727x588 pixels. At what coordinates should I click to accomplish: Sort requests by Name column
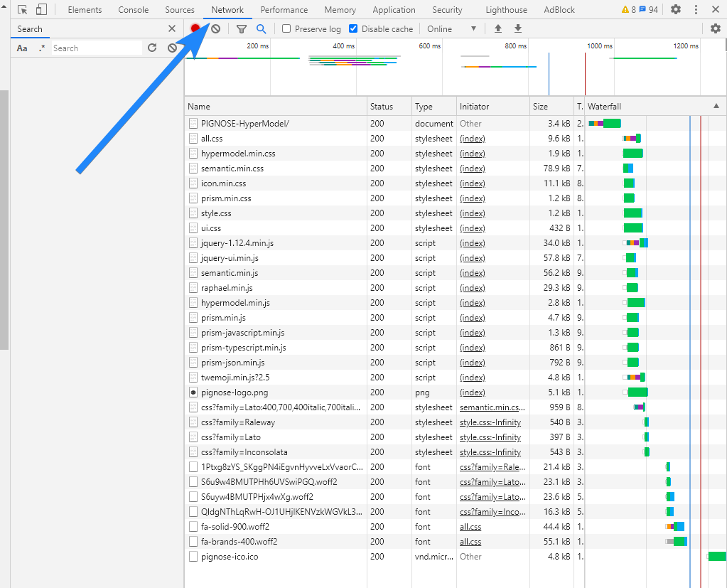276,107
